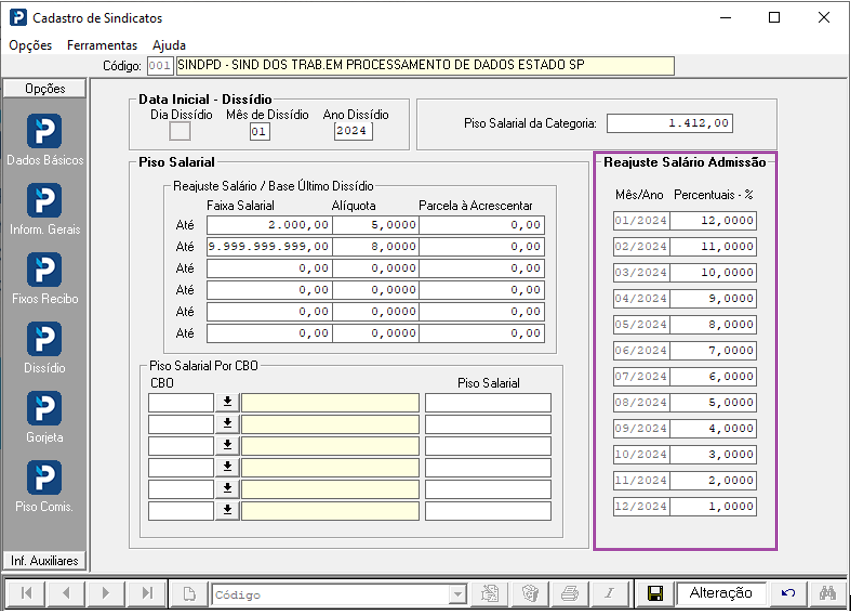Viewport: 852px width, 611px height.
Task: Undo changes with the blue arrow icon
Action: tap(788, 594)
